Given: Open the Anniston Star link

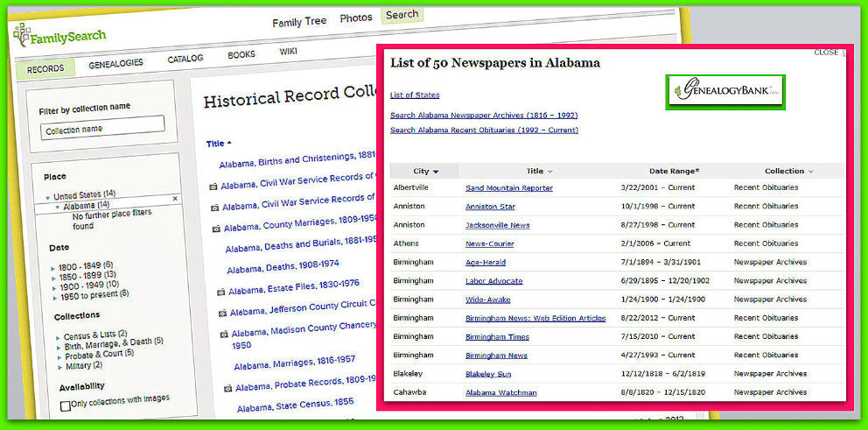Looking at the screenshot, I should pyautogui.click(x=490, y=207).
